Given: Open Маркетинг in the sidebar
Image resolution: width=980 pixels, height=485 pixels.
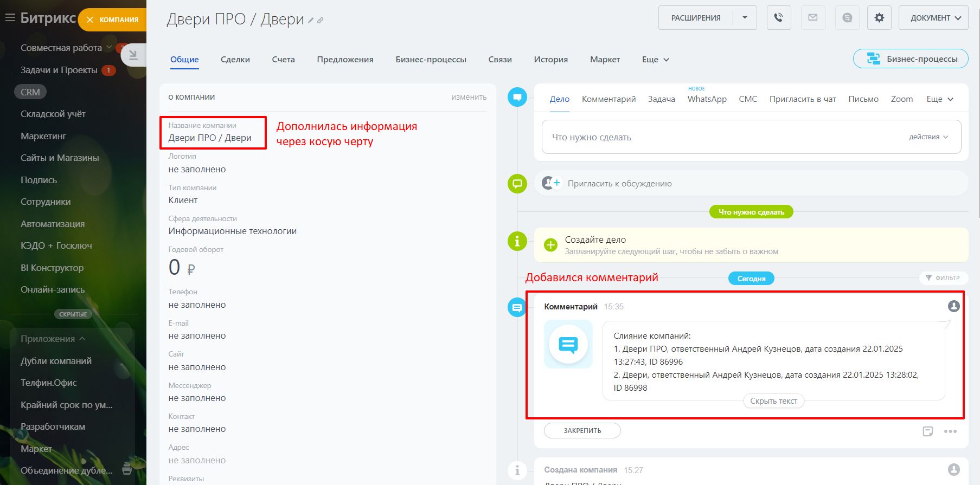Looking at the screenshot, I should coord(43,136).
